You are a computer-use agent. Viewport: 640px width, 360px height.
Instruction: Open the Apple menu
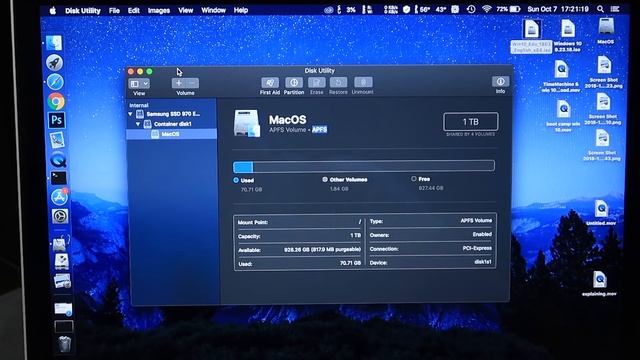coord(53,11)
